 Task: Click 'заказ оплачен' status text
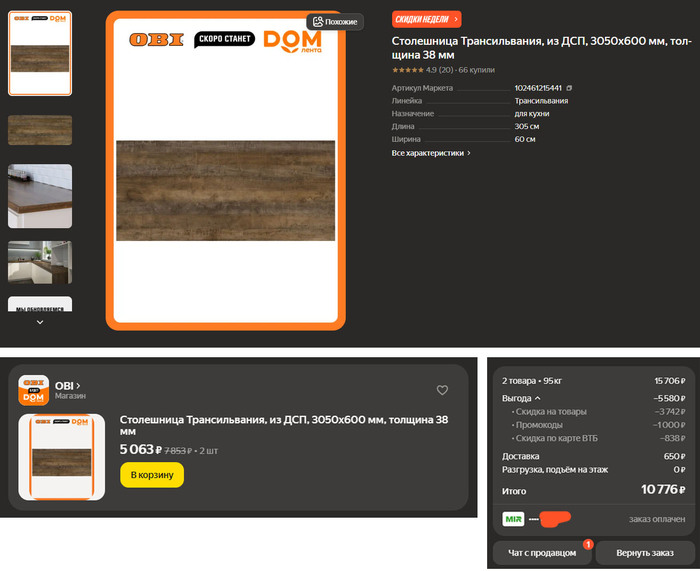coord(657,519)
